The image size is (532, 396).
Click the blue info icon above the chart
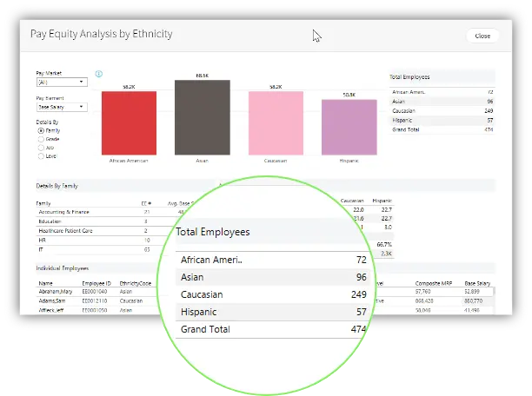[100, 74]
